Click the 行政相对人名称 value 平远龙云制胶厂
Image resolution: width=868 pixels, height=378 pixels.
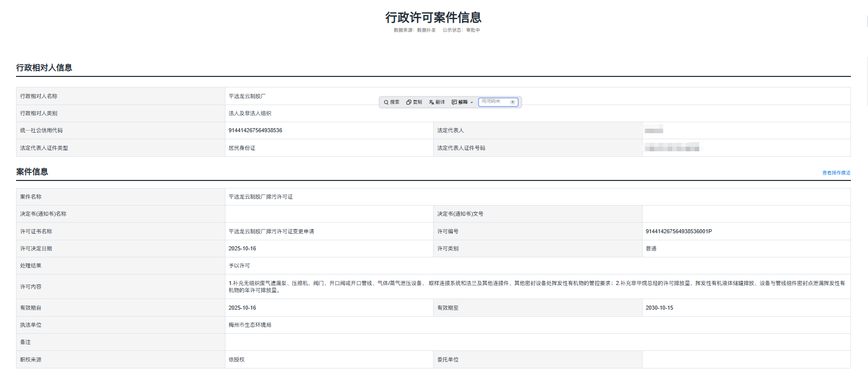[x=247, y=97]
